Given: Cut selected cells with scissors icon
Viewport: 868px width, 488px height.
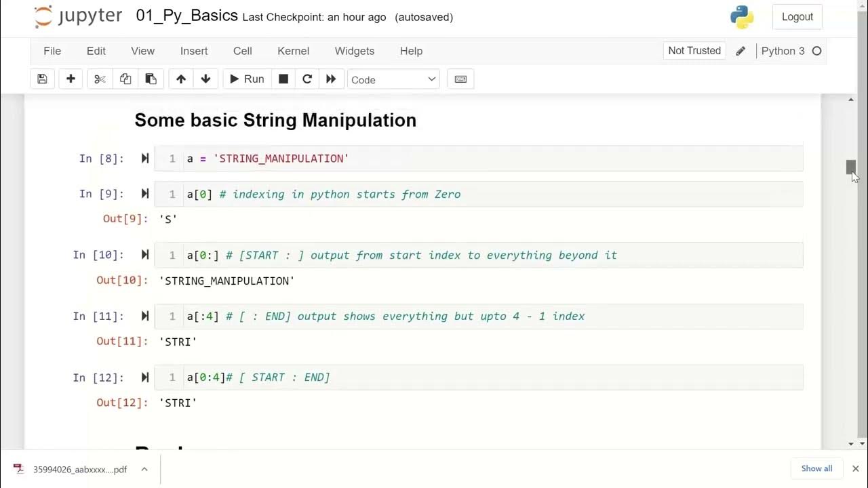Looking at the screenshot, I should pos(100,79).
